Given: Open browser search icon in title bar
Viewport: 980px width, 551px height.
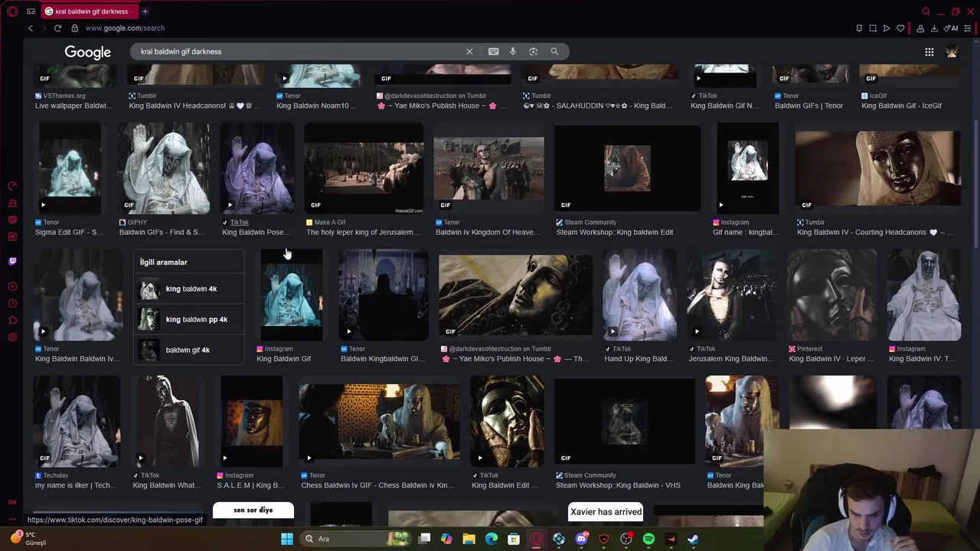Looking at the screenshot, I should click(x=926, y=11).
